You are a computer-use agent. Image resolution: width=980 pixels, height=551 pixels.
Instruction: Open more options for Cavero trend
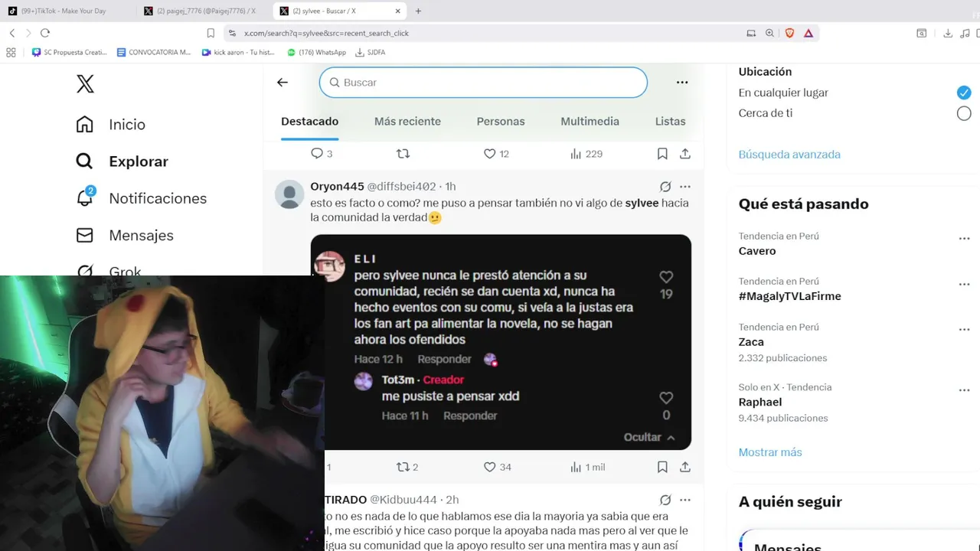(x=965, y=239)
